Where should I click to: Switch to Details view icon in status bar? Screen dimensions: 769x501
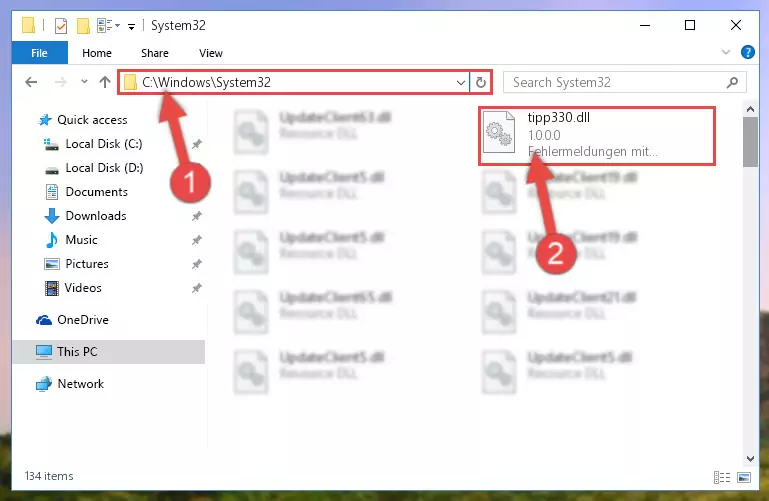(x=722, y=477)
